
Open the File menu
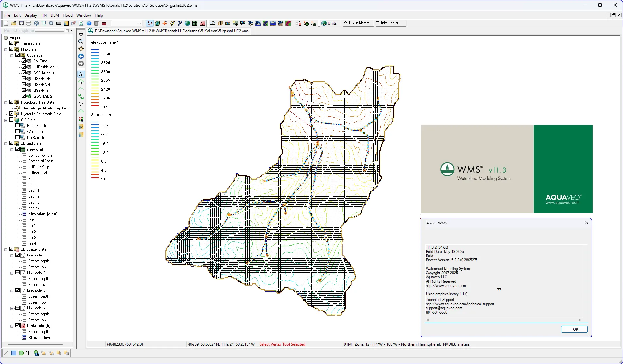pyautogui.click(x=7, y=15)
